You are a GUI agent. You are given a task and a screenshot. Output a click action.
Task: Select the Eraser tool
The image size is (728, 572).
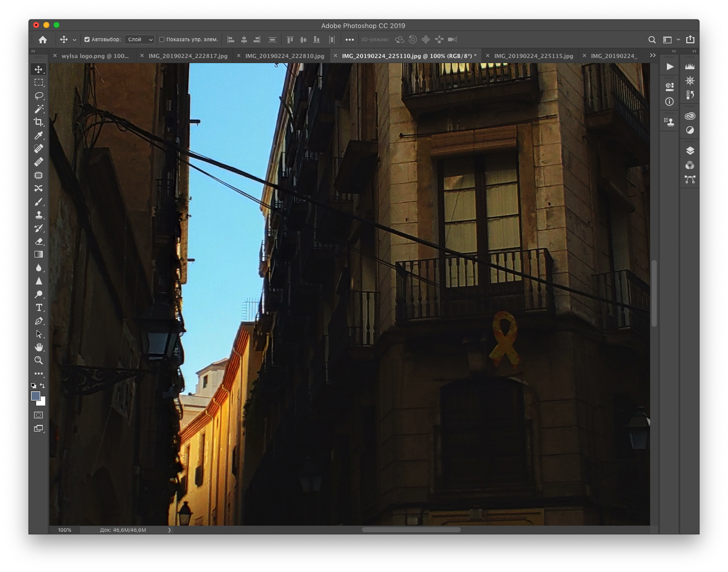tap(39, 241)
